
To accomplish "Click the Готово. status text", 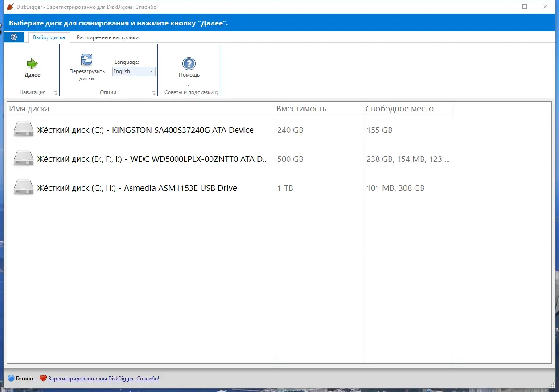I will tap(25, 378).
